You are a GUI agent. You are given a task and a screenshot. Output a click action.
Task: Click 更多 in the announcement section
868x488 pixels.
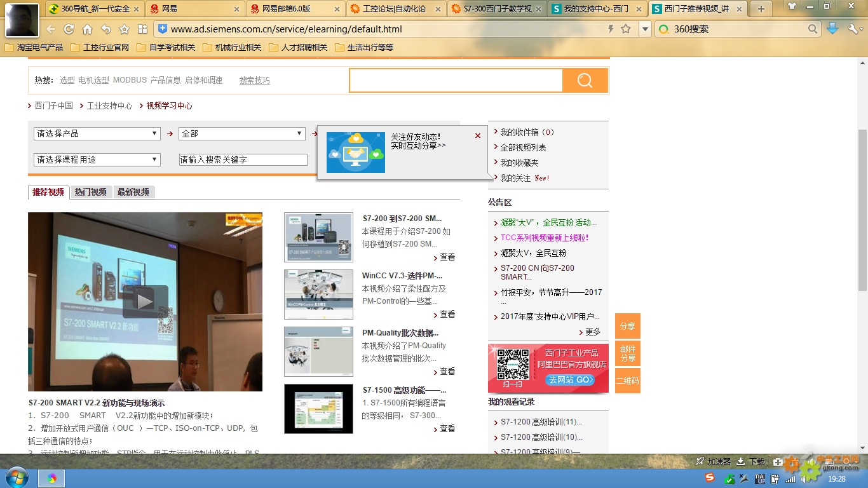pyautogui.click(x=592, y=332)
